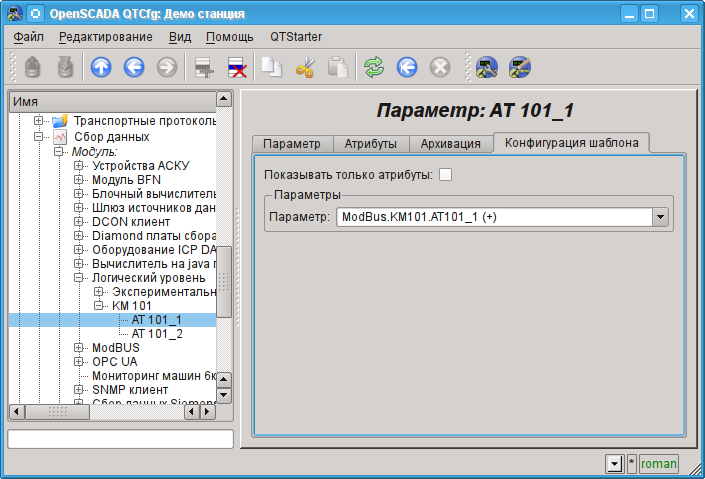The width and height of the screenshot is (705, 479).
Task: Click the search input field below the tree
Action: (120, 439)
